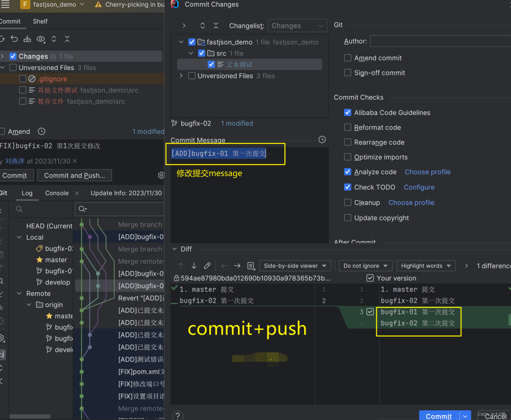Screen dimensions: 511x420
Task: Enable the Sign-off commit checkbox
Action: [347, 73]
